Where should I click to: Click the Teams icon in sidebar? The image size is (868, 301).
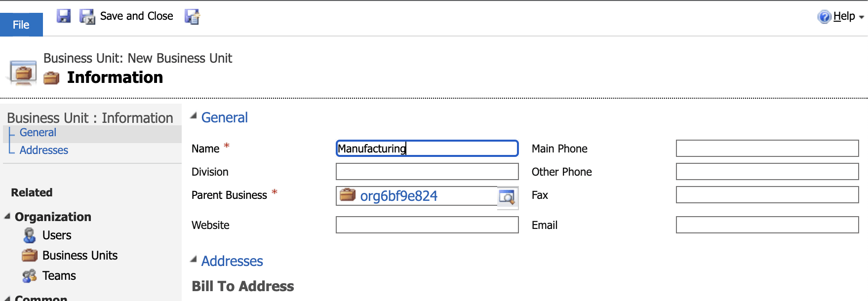pyautogui.click(x=30, y=276)
